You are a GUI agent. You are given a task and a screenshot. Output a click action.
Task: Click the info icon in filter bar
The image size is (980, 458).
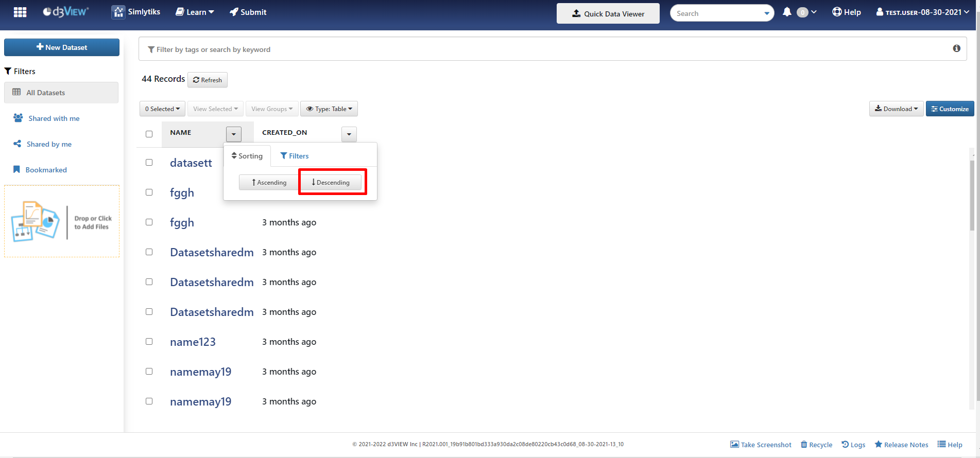(956, 48)
